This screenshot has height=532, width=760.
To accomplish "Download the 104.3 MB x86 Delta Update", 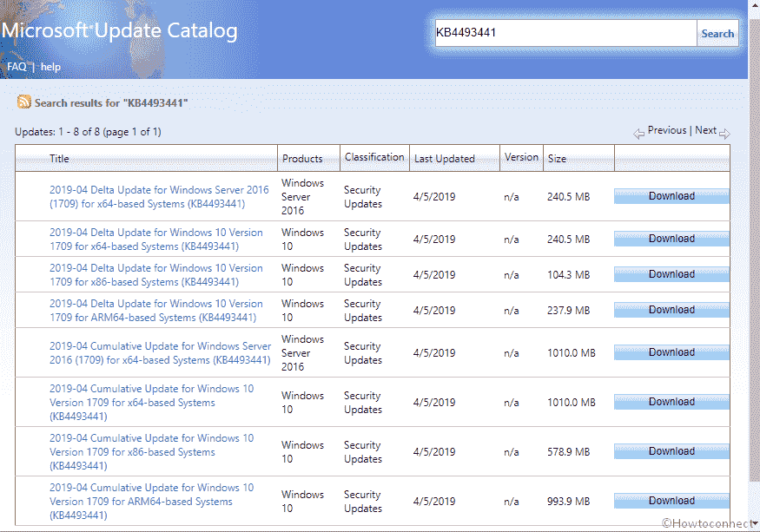I will click(671, 274).
